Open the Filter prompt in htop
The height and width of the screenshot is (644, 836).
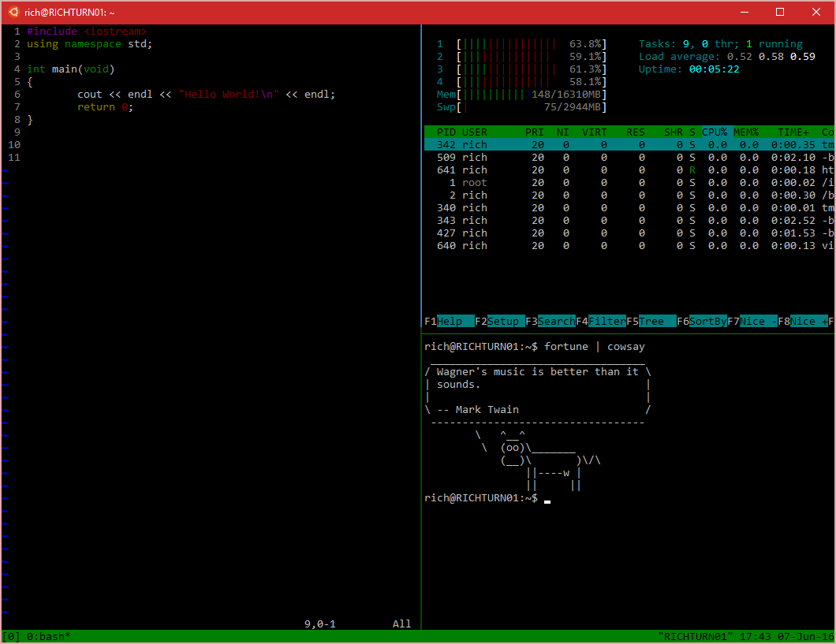[x=605, y=321]
